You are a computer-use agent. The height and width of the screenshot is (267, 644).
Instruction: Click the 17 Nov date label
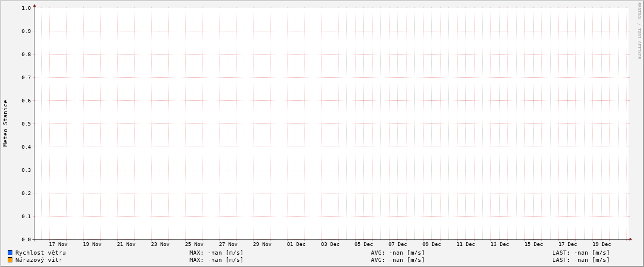pyautogui.click(x=58, y=244)
